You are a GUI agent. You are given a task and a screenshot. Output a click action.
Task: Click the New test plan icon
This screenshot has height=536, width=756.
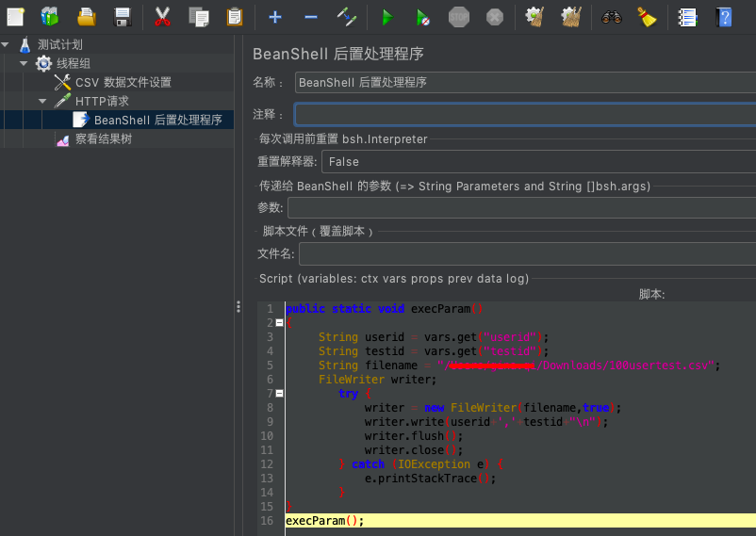[x=16, y=16]
